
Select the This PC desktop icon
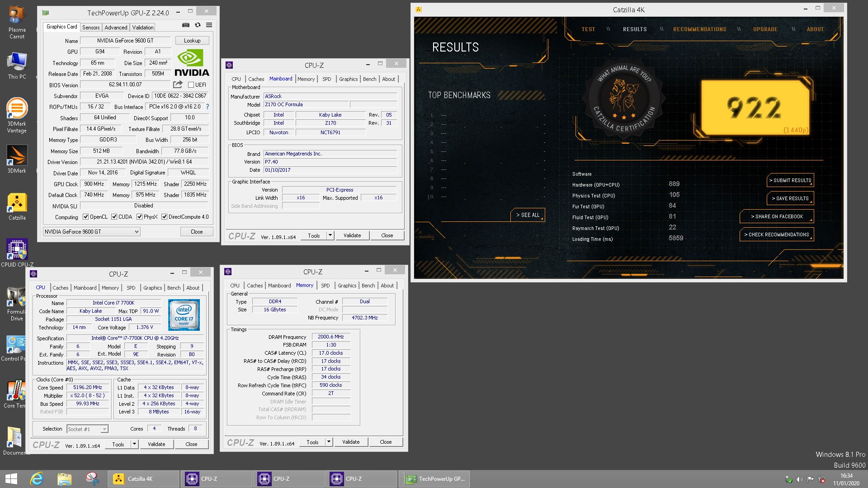pyautogui.click(x=17, y=66)
